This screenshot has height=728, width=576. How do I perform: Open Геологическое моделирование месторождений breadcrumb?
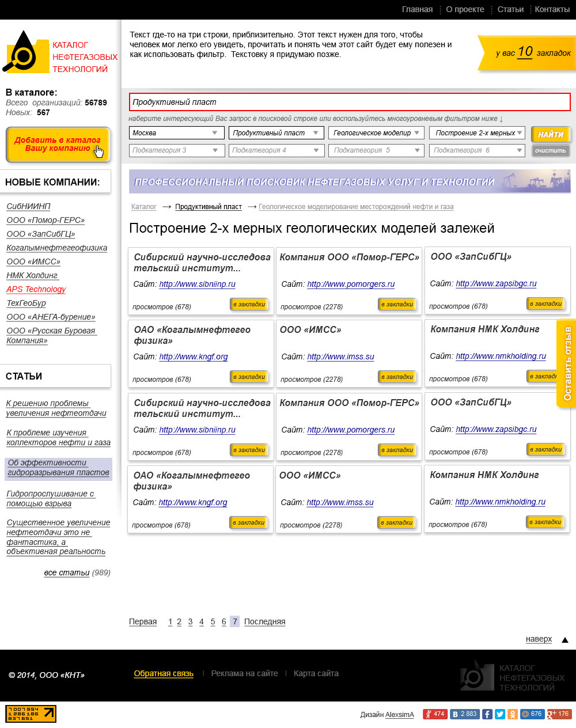[356, 207]
